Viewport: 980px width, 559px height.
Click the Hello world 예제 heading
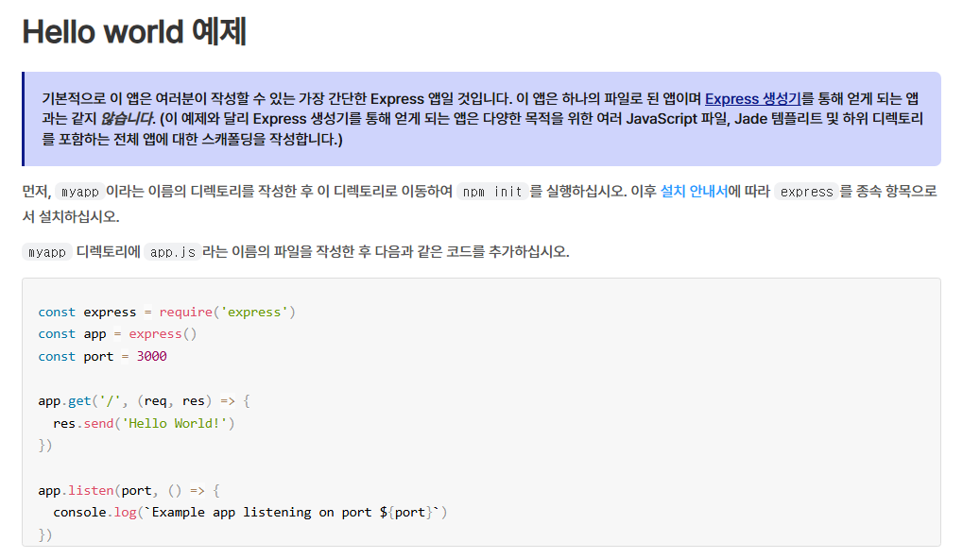click(134, 31)
